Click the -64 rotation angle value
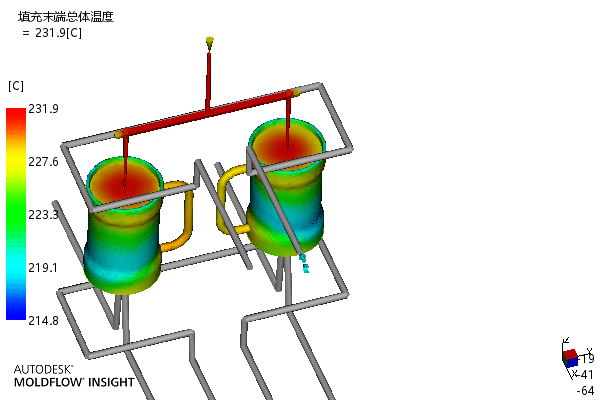Screen dimensions: 600x400 pyautogui.click(x=585, y=391)
